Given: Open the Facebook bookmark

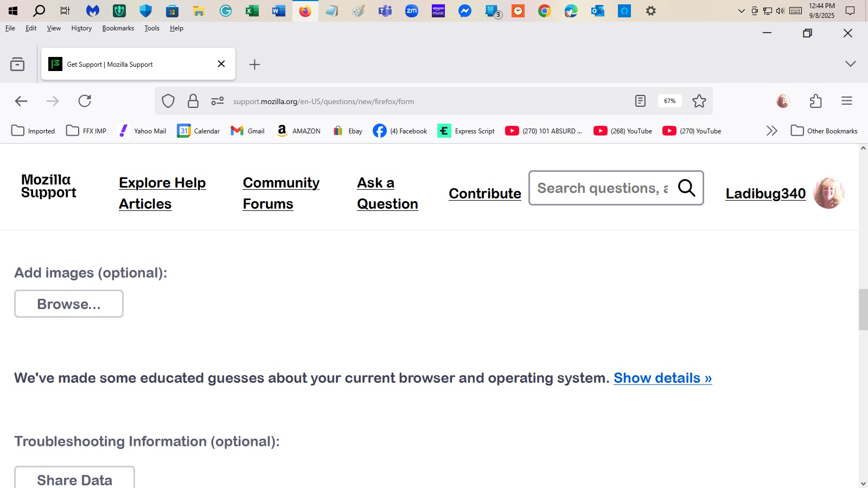Looking at the screenshot, I should point(400,131).
